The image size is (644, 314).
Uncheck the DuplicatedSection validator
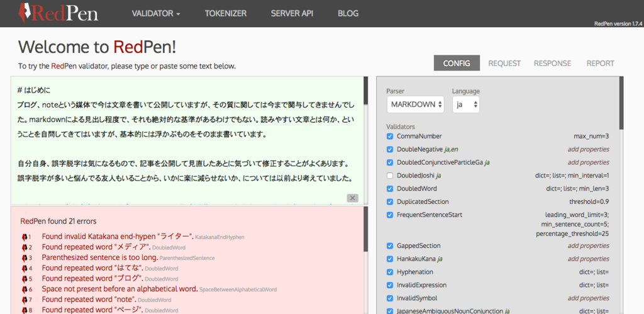click(x=390, y=202)
